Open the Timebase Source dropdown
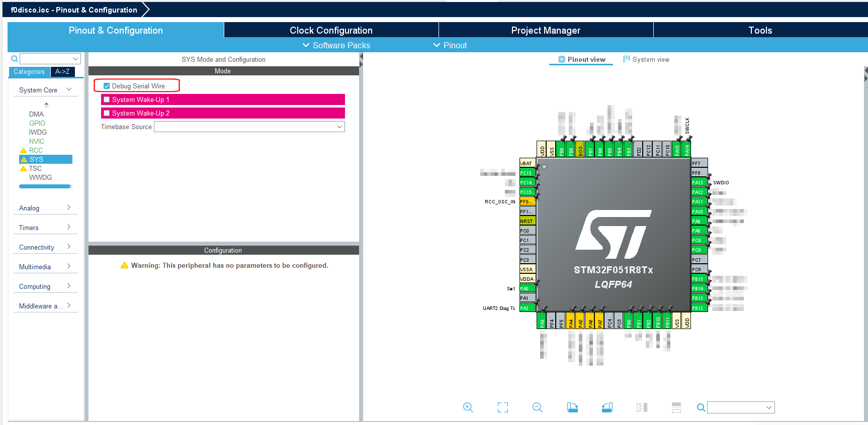 [x=249, y=127]
